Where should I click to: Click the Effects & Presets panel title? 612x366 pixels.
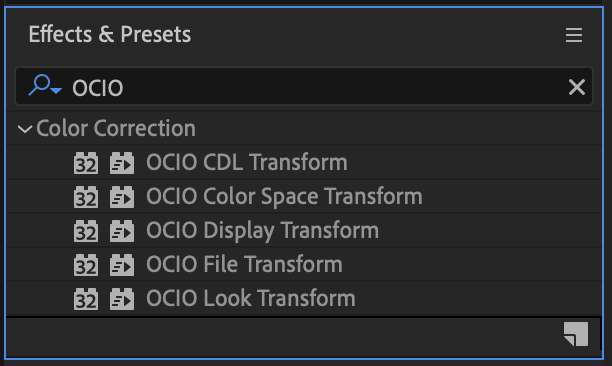point(110,34)
